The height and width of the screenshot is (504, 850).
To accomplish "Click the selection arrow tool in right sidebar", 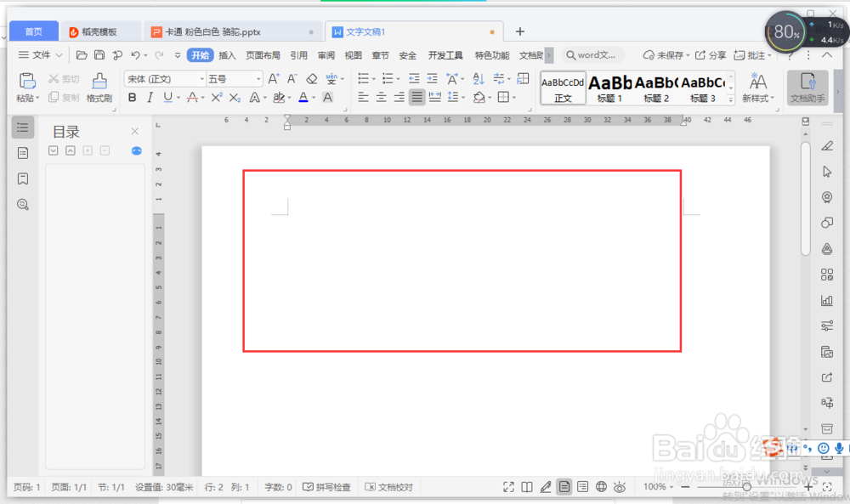I will click(827, 172).
